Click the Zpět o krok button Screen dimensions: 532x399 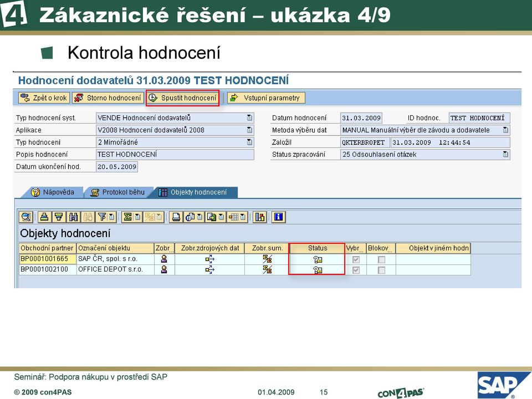pos(44,98)
